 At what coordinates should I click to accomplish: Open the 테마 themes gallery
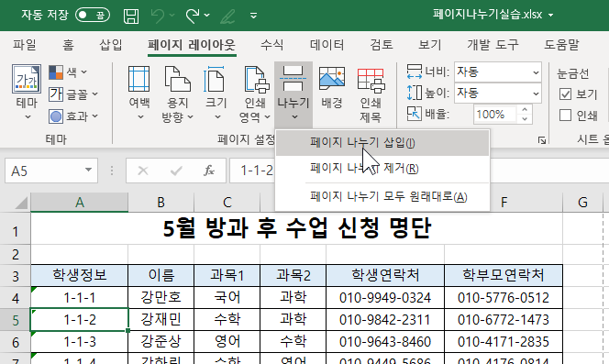27,93
